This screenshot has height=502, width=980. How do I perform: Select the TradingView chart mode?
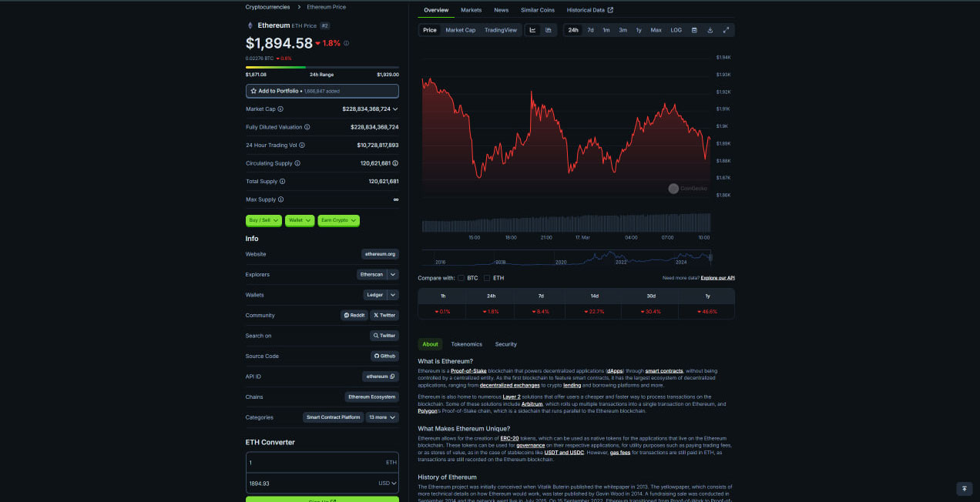tap(501, 30)
